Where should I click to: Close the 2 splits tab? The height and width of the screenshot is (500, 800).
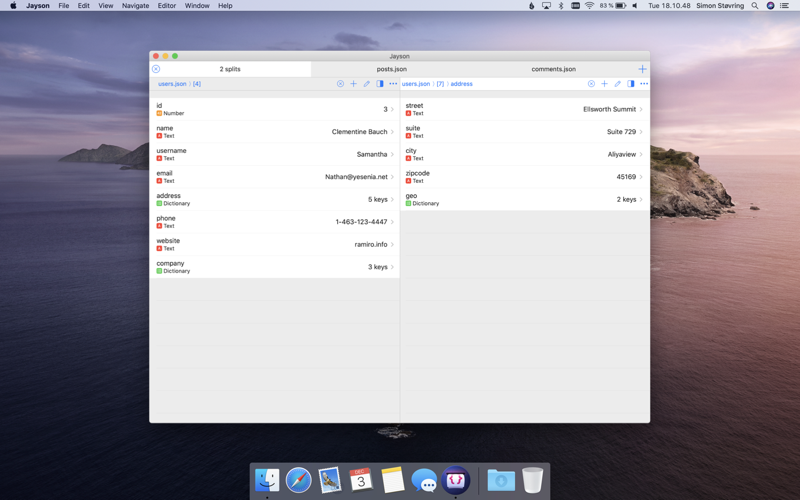tap(156, 69)
